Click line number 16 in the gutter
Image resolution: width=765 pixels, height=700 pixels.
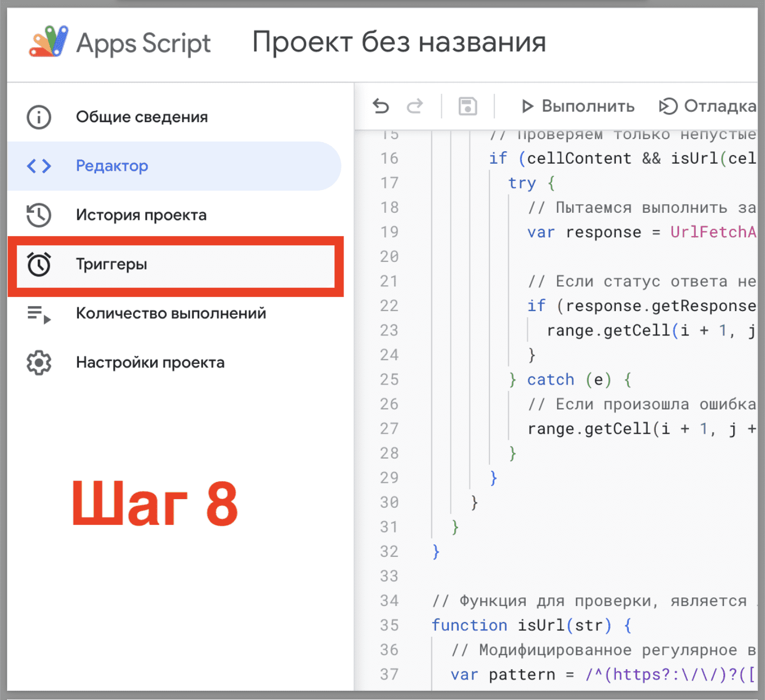389,159
